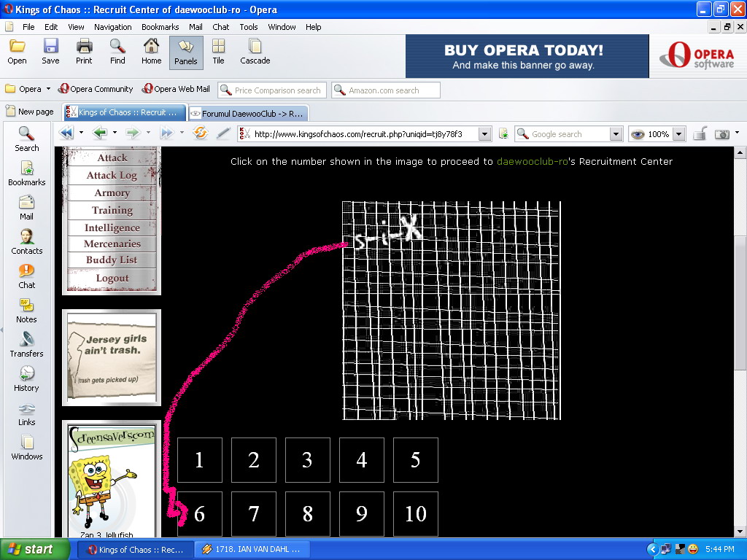747x560 pixels.
Task: Click the system tray expand arrow
Action: (653, 550)
